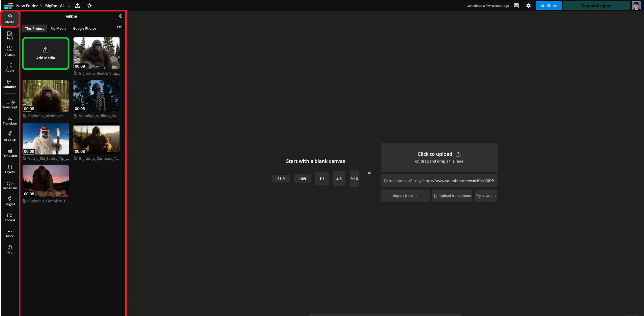Open the Transcript panel
This screenshot has height=316, width=644.
pyautogui.click(x=9, y=105)
